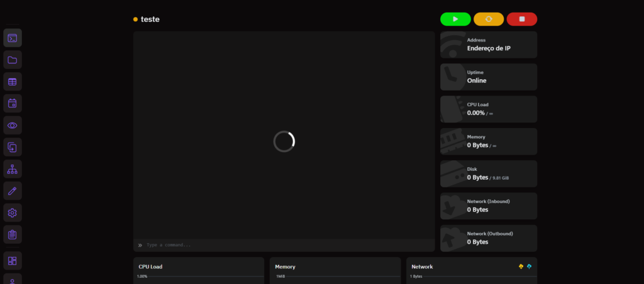Open the Activity clipboard icon in sidebar
Screen dimensions: 644x284
(x=13, y=234)
